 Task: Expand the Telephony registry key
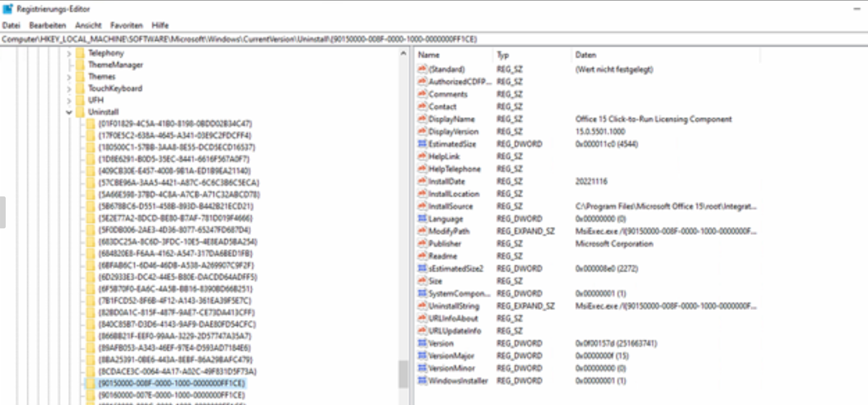69,54
